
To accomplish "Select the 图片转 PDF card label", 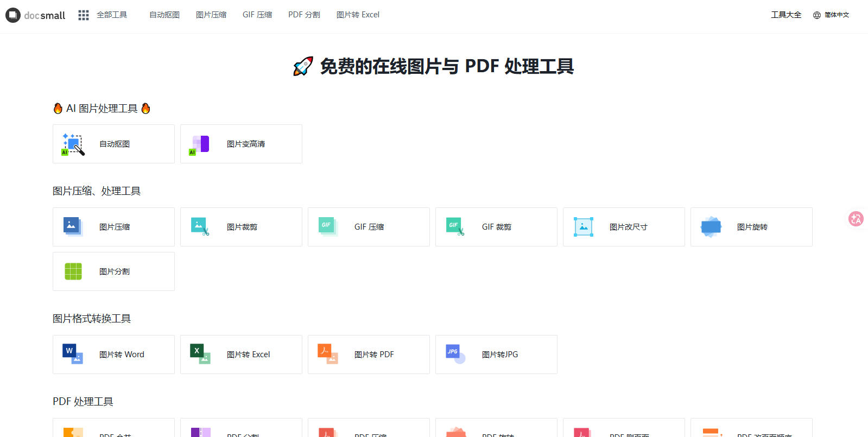I will pyautogui.click(x=374, y=354).
